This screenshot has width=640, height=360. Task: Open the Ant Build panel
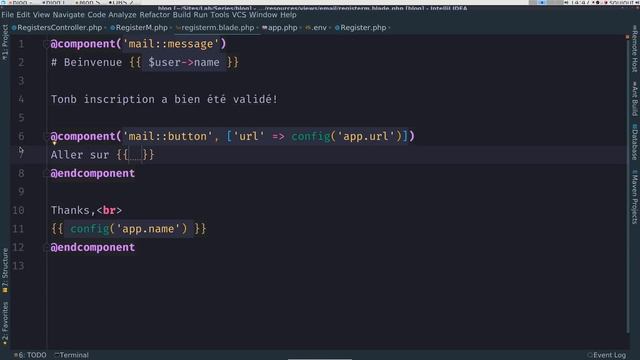point(635,99)
